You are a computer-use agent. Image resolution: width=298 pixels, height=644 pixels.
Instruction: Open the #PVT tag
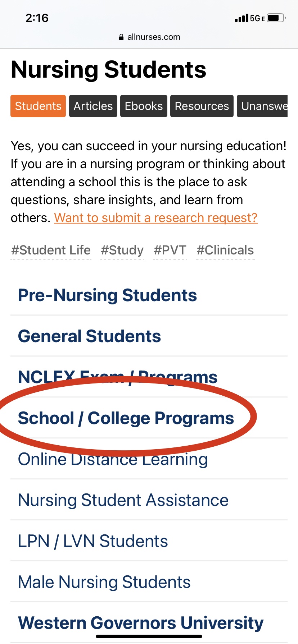pyautogui.click(x=170, y=250)
